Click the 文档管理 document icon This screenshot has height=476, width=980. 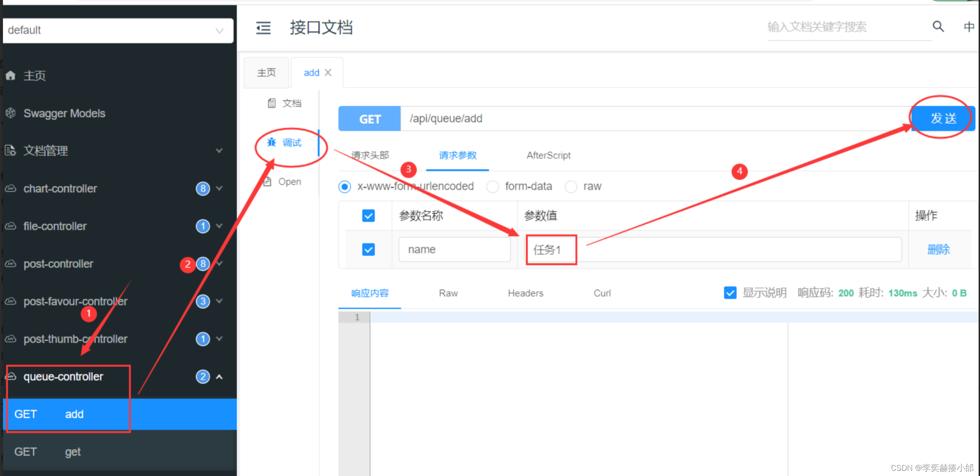pos(10,150)
